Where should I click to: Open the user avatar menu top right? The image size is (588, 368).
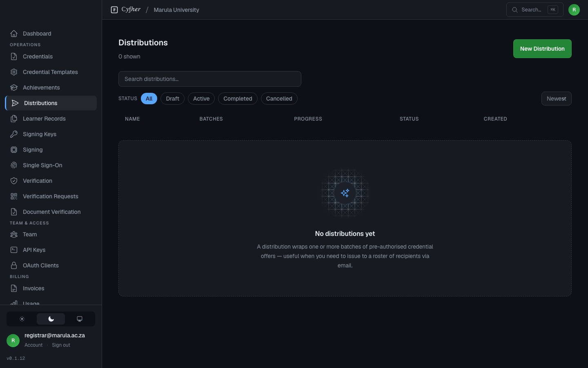click(574, 10)
